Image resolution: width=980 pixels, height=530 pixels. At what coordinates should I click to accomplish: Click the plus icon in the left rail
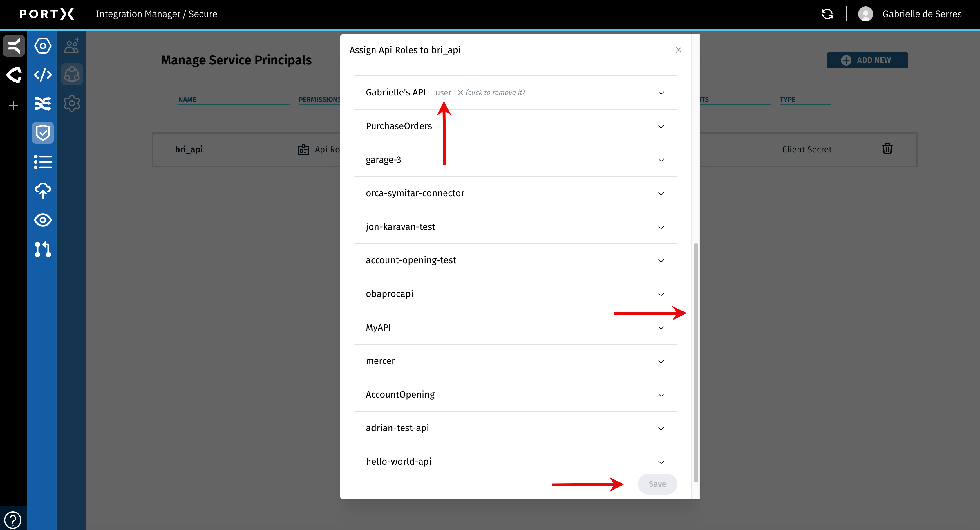click(13, 105)
